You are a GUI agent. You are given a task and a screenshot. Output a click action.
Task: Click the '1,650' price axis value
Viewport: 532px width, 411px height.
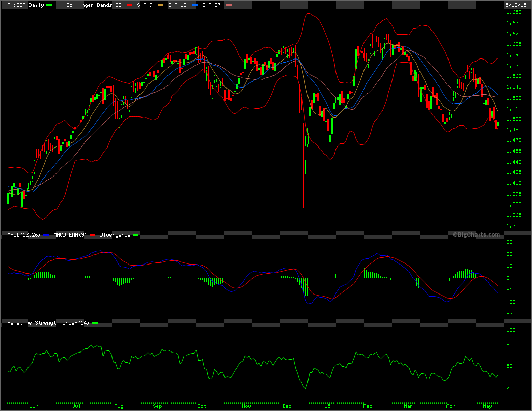(x=514, y=12)
